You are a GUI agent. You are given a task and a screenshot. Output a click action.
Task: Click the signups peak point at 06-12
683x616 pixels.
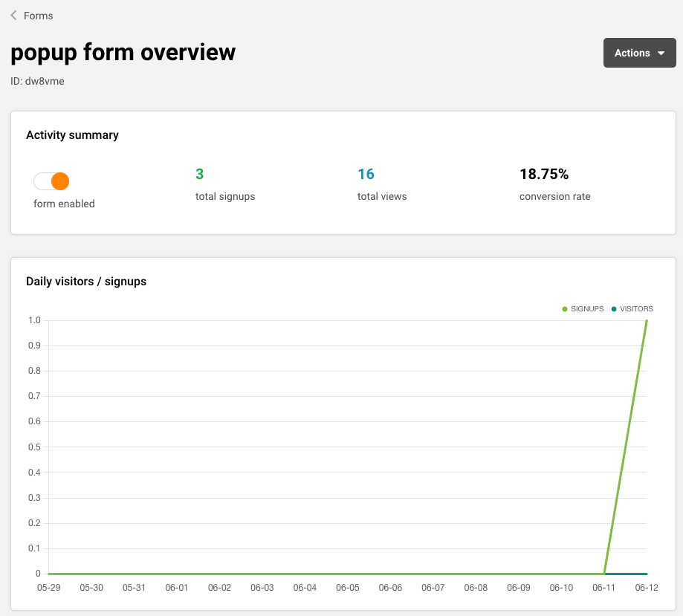(x=647, y=321)
